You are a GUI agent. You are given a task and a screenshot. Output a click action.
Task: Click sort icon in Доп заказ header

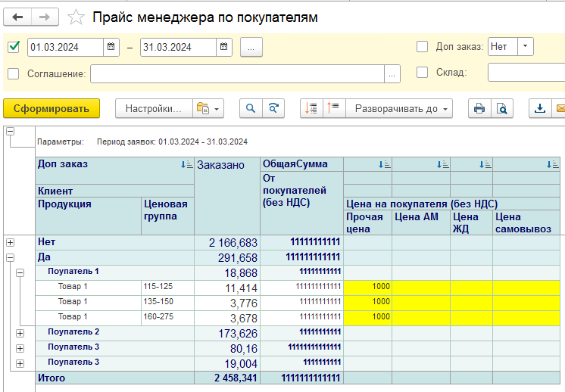[x=186, y=165]
